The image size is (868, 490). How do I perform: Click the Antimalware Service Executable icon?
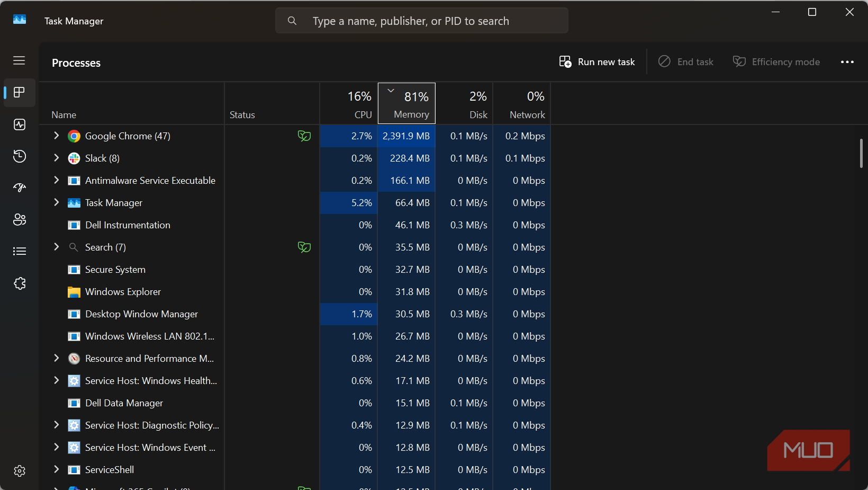pos(74,181)
